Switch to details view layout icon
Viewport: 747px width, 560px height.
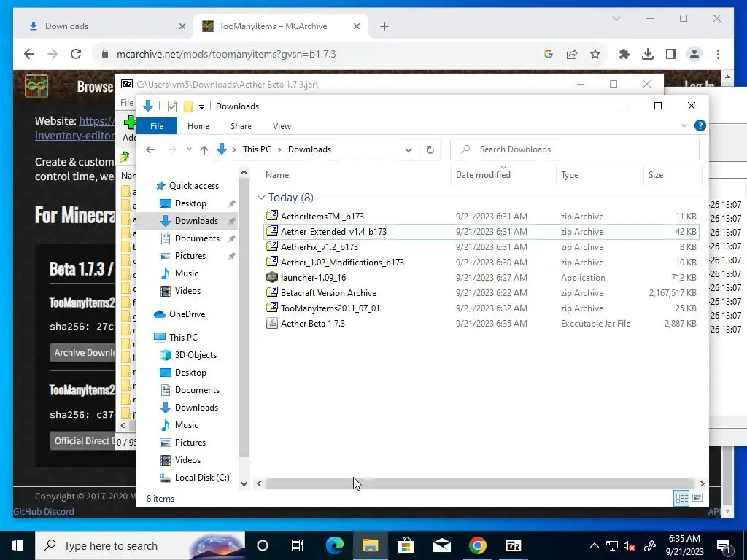click(681, 498)
